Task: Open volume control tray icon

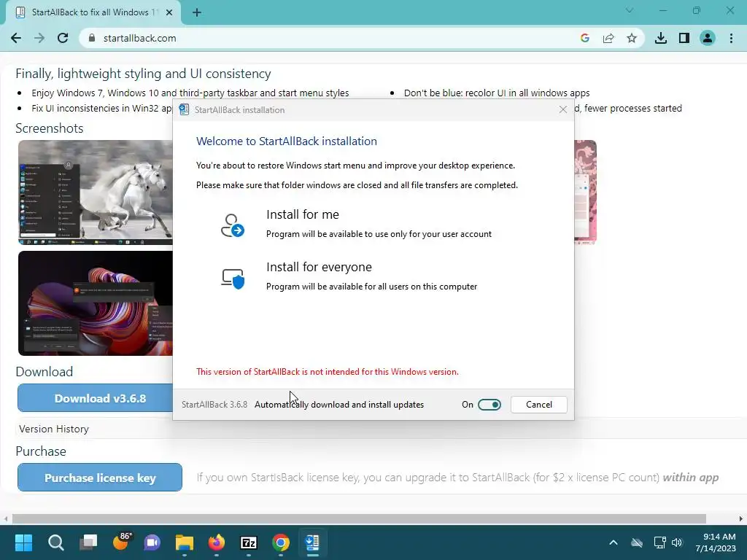Action: click(x=677, y=542)
